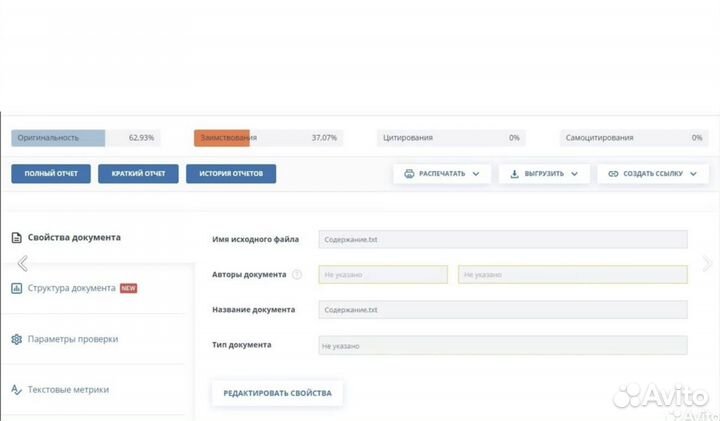Click the chart icon beside Структура документа
The image size is (720, 421).
click(17, 288)
